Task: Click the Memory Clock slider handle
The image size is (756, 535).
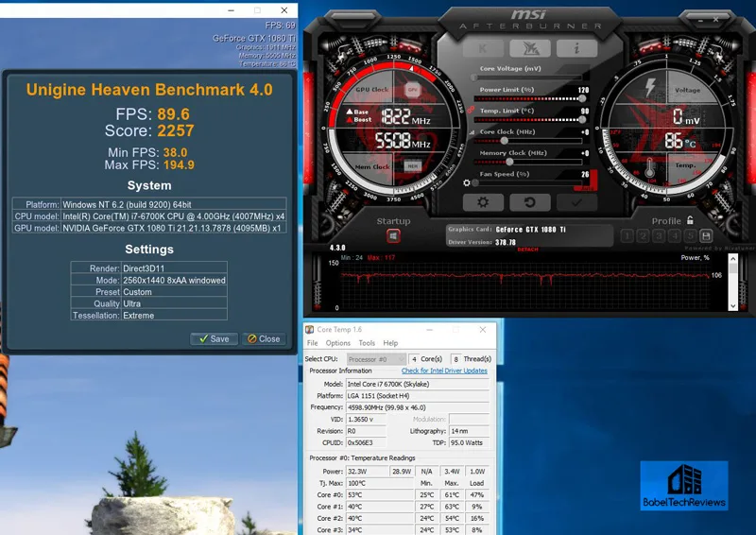Action: tap(509, 162)
